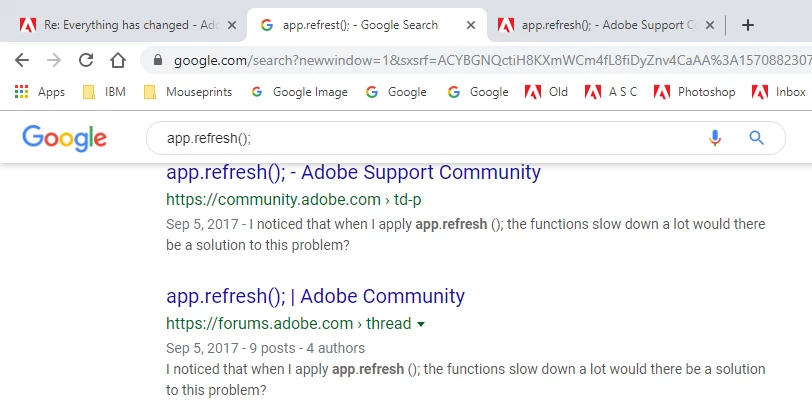
Task: Open the Inbox bookmark
Action: [779, 92]
